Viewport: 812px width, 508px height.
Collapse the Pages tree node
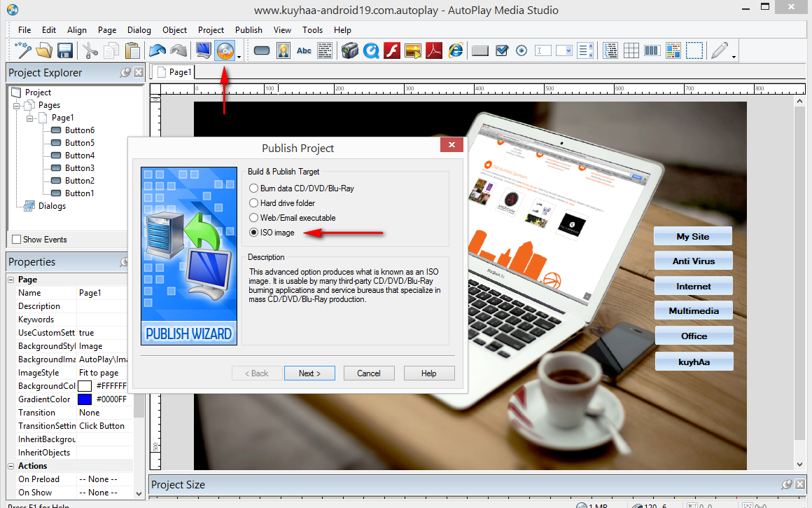(17, 105)
